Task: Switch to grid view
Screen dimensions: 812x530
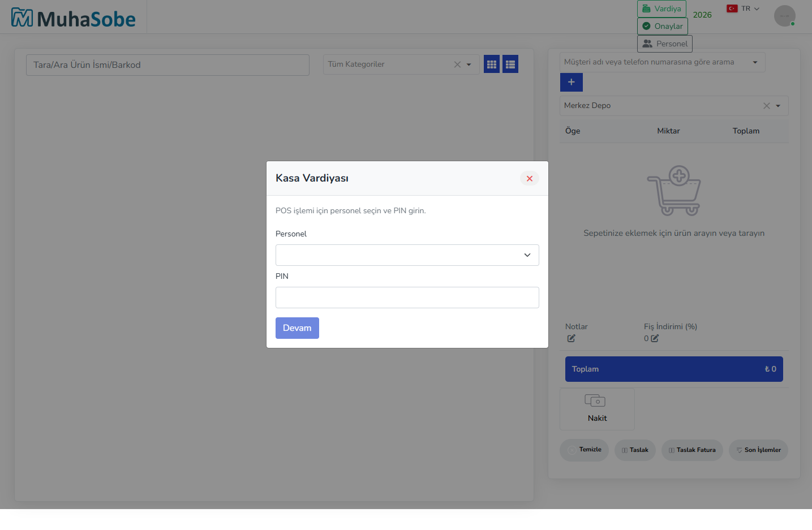Action: click(492, 64)
